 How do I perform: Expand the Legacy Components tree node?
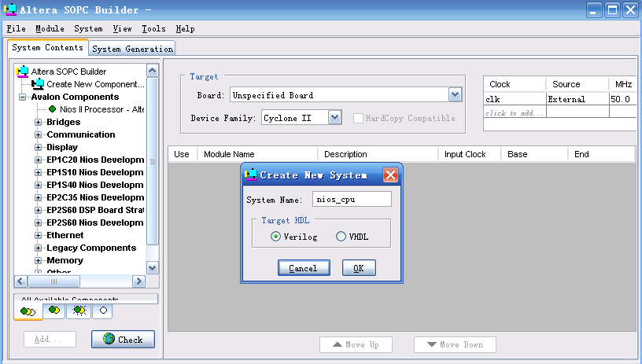coord(38,248)
